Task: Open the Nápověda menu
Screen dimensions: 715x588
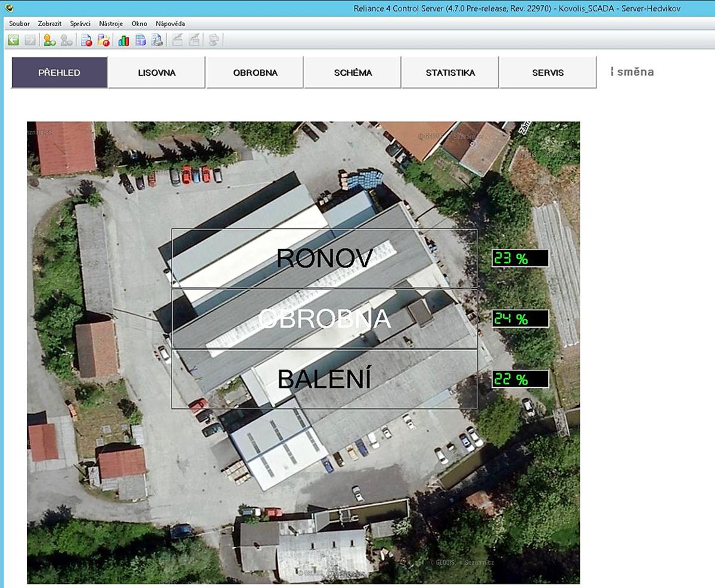Action: coord(170,24)
